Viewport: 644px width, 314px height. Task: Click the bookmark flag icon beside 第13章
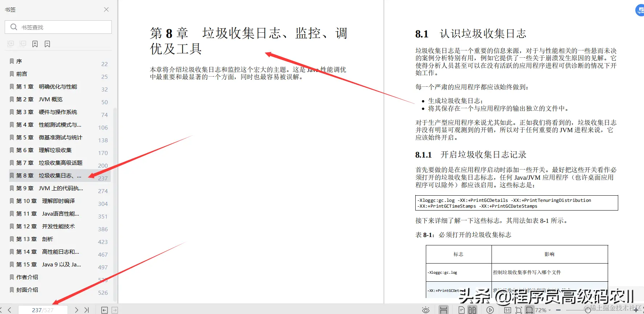(x=12, y=239)
